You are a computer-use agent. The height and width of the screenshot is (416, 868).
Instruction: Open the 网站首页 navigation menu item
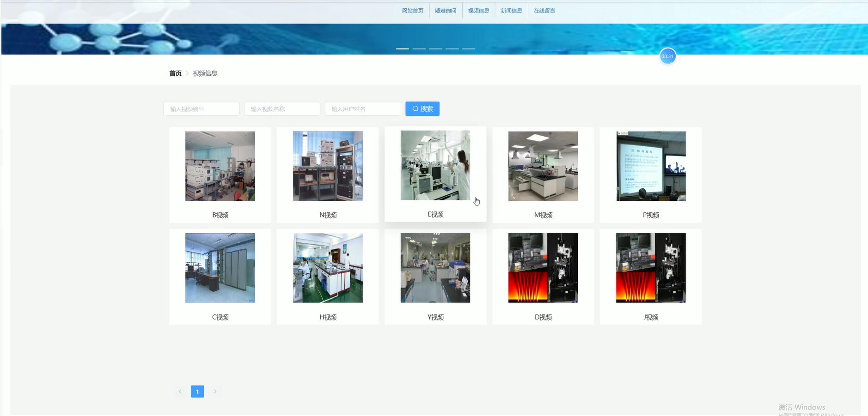[412, 11]
